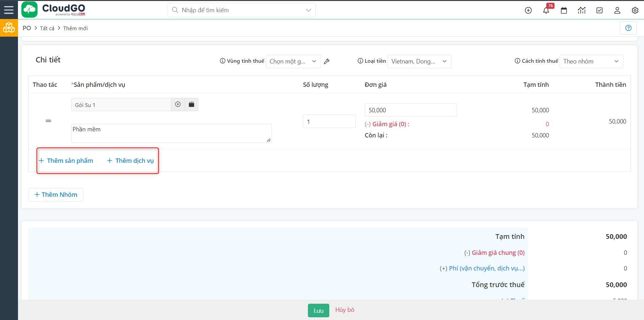Screen dimensions: 644x320
Task: Open the Giảm giá chung discount link
Action: click(498, 253)
